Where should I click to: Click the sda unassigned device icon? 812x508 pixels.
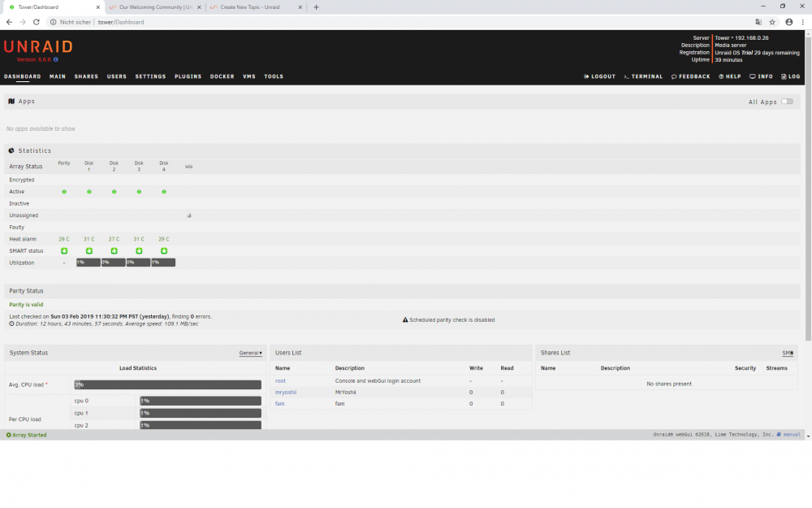(x=189, y=215)
